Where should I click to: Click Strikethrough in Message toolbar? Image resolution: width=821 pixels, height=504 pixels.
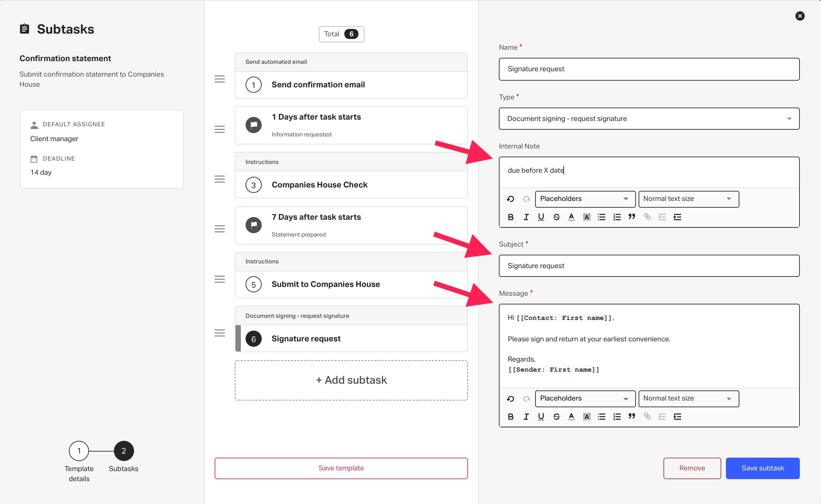point(556,417)
